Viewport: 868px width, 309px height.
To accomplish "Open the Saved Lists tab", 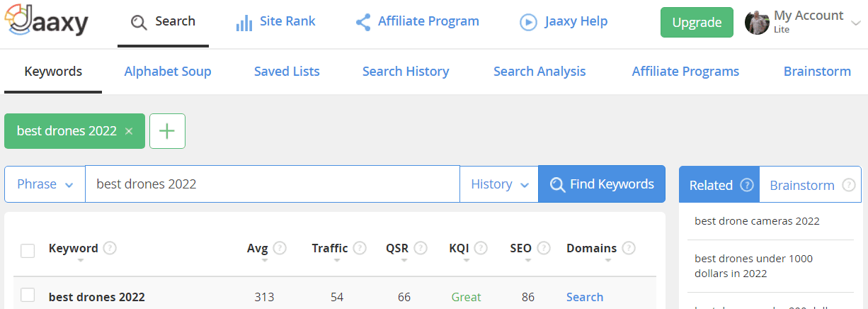I will [287, 72].
